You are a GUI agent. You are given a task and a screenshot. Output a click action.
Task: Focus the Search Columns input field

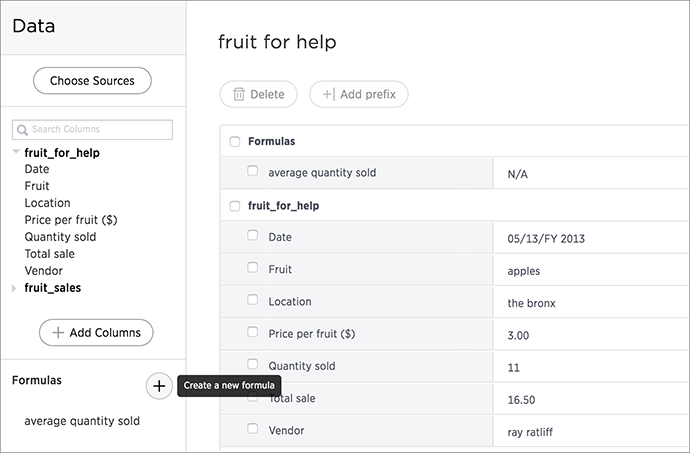92,130
